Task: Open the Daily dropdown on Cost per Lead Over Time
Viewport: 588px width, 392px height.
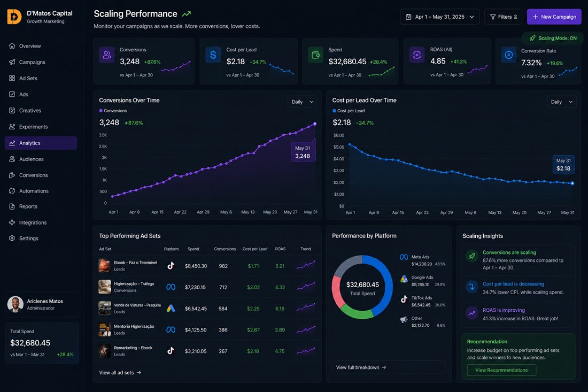Action: [561, 102]
